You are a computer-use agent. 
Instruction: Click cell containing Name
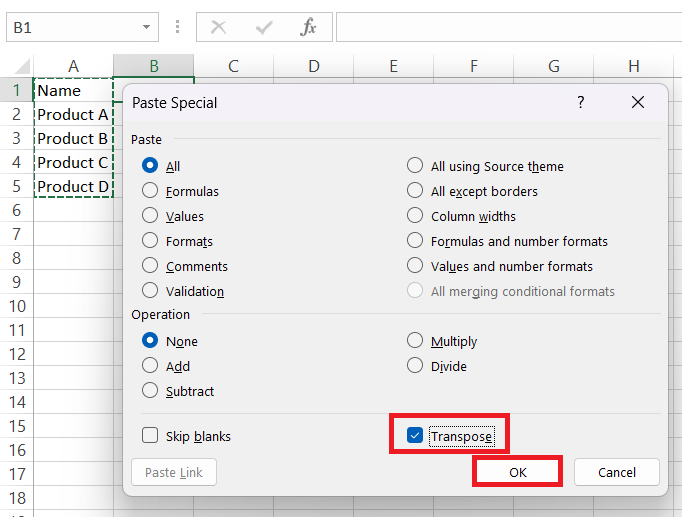tap(74, 90)
